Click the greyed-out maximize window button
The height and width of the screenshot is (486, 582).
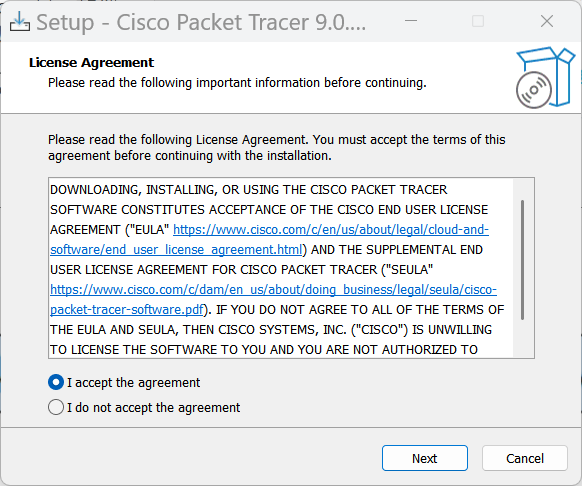pyautogui.click(x=478, y=21)
